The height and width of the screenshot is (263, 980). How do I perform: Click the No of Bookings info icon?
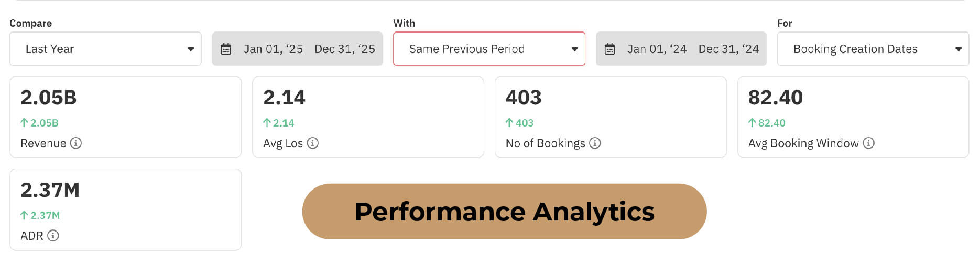[595, 143]
